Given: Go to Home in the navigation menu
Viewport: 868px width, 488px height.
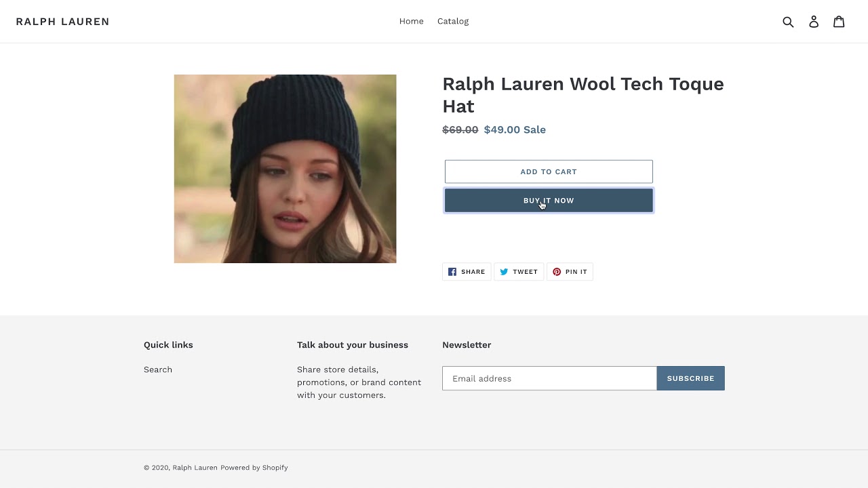Looking at the screenshot, I should click(x=411, y=22).
